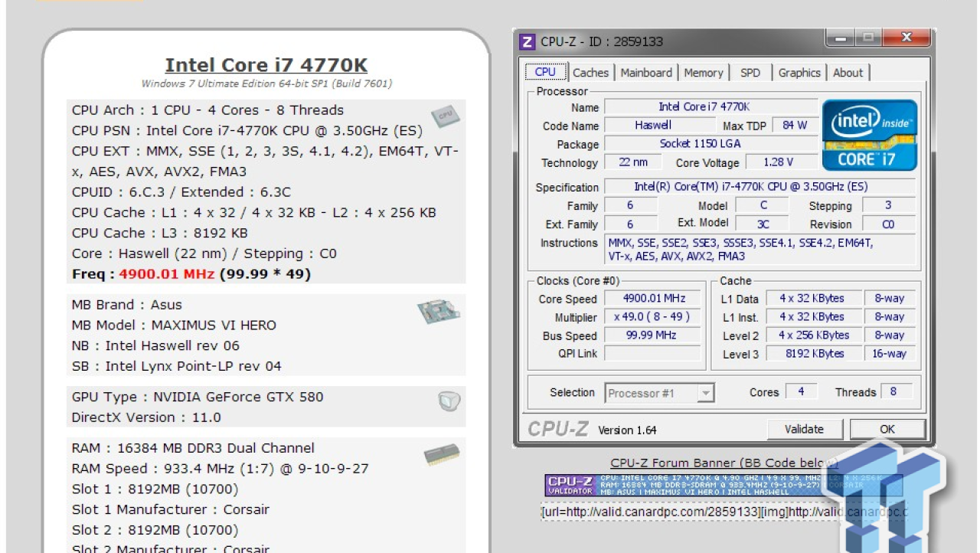Click the Name field Intel Core i7 4770K

click(x=711, y=107)
